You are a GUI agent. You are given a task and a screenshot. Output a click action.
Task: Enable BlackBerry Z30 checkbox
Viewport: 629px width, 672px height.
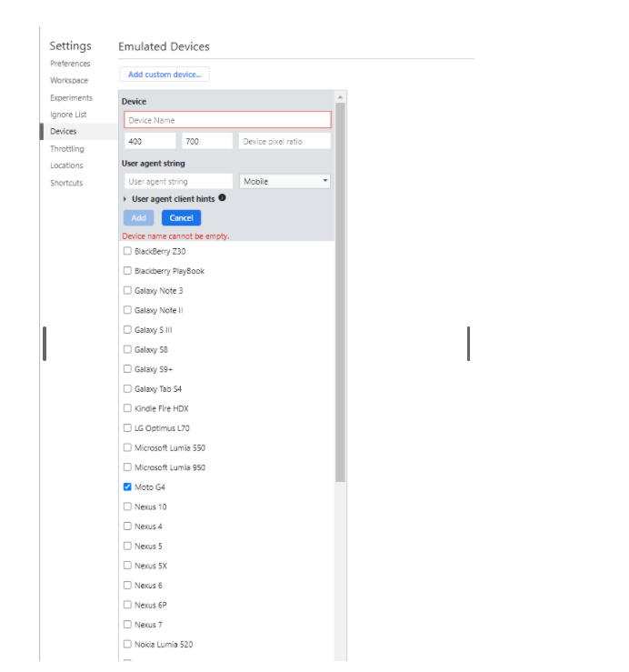[x=127, y=251]
